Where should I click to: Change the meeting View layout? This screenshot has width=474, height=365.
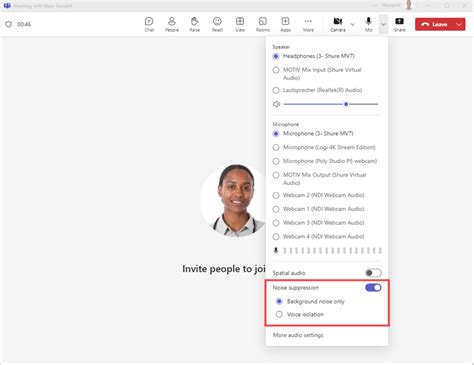click(240, 24)
